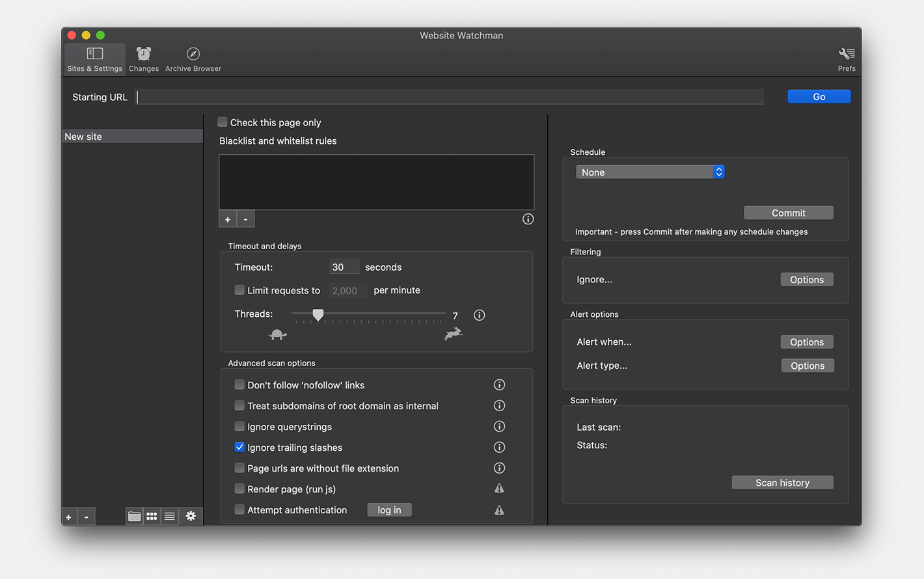Open Alert when Options

(x=806, y=342)
